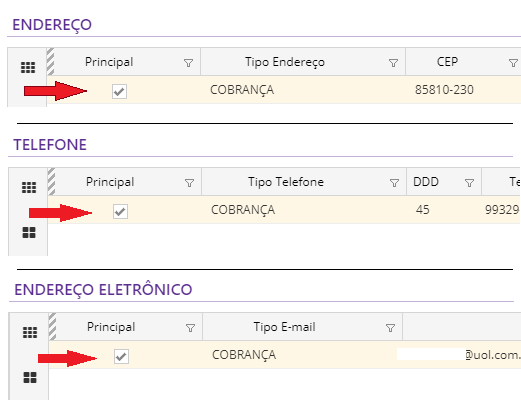Click the four-square tile icon in Telefone panel
Viewport: 521px width, 413px height.
[29, 232]
